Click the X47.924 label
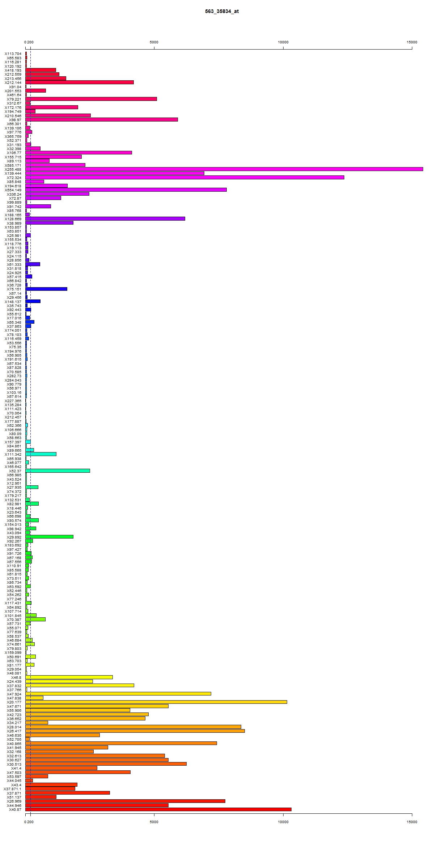Viewport: 434px width, 868px height. [x=14, y=694]
